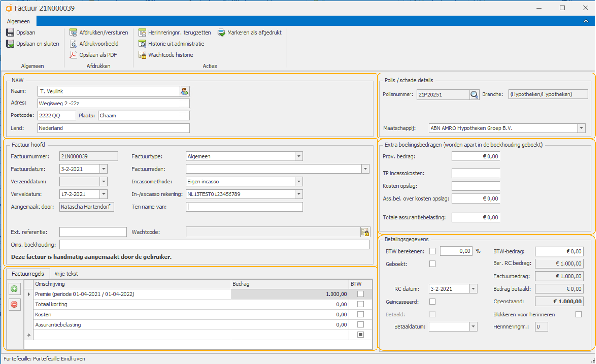
Task: Expand the Factuurtype dropdown
Action: click(299, 156)
